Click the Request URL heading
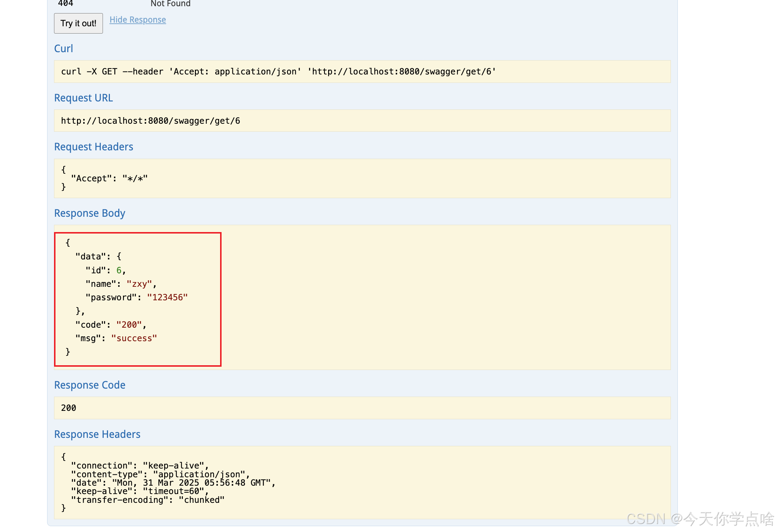Image resolution: width=776 pixels, height=532 pixels. click(84, 98)
